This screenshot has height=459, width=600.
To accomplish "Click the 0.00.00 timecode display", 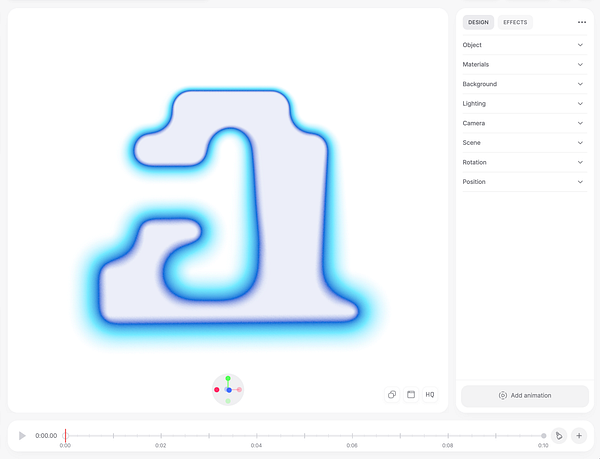I will (x=46, y=436).
